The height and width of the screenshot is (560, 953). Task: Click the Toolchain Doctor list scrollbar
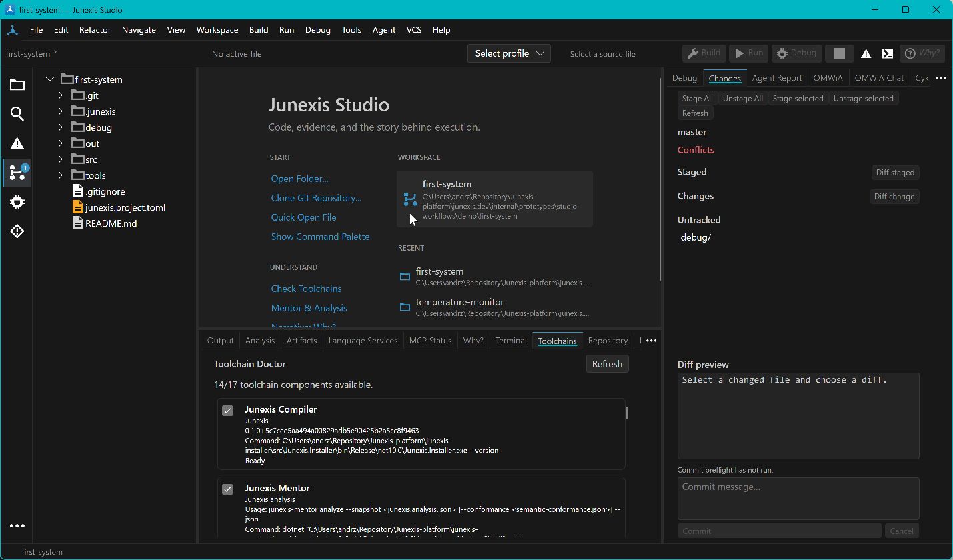tap(627, 413)
